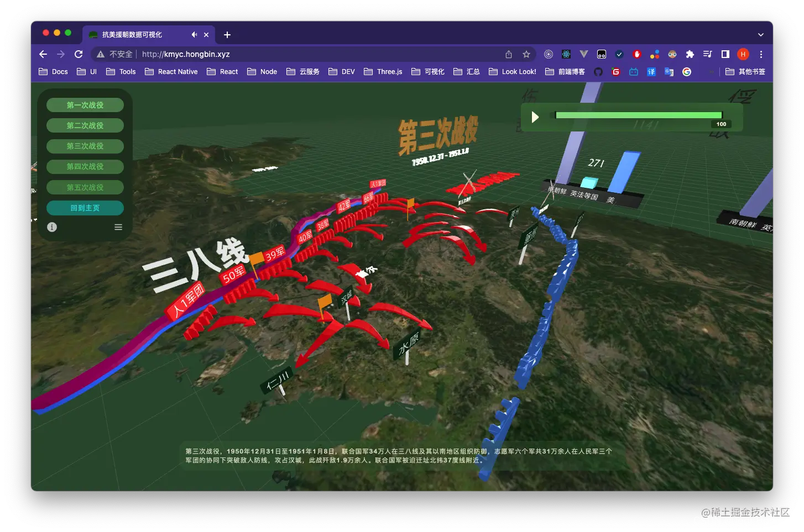Click the colored dots extension icon
Screen dimensions: 804x532
point(655,54)
